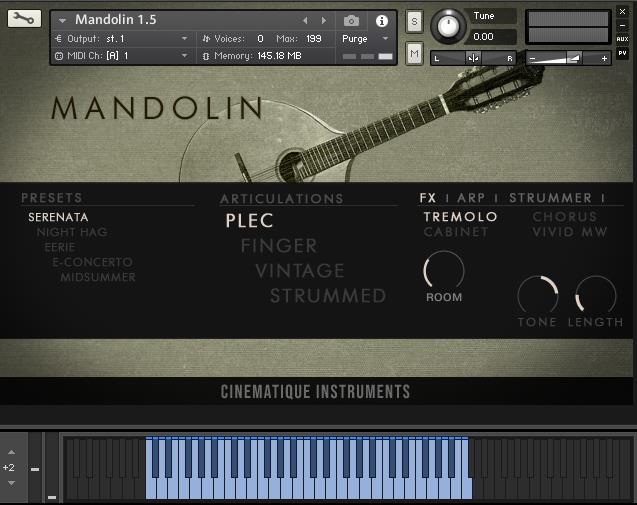Screen dimensions: 637x505
Task: Choose the E-CONCERTO preset
Action: point(93,262)
